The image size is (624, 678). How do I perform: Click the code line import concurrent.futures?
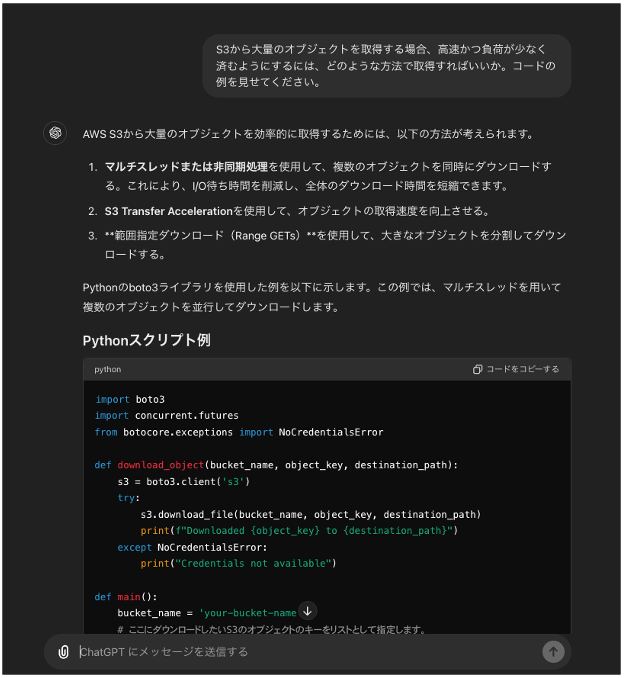166,416
